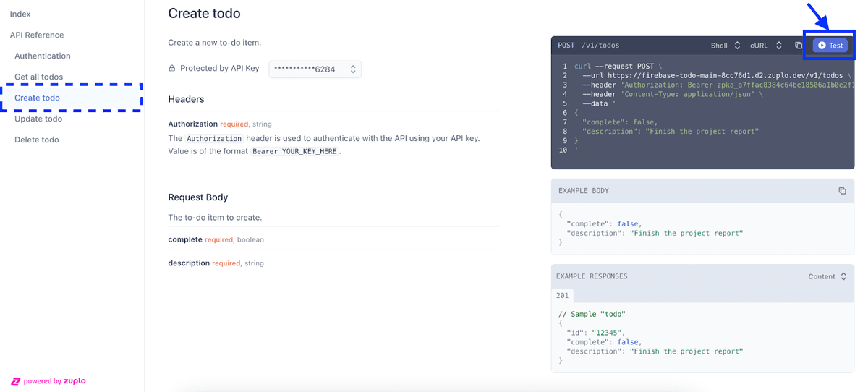Expand the Content dropdown in Example Responses
The height and width of the screenshot is (392, 868).
pyautogui.click(x=827, y=276)
